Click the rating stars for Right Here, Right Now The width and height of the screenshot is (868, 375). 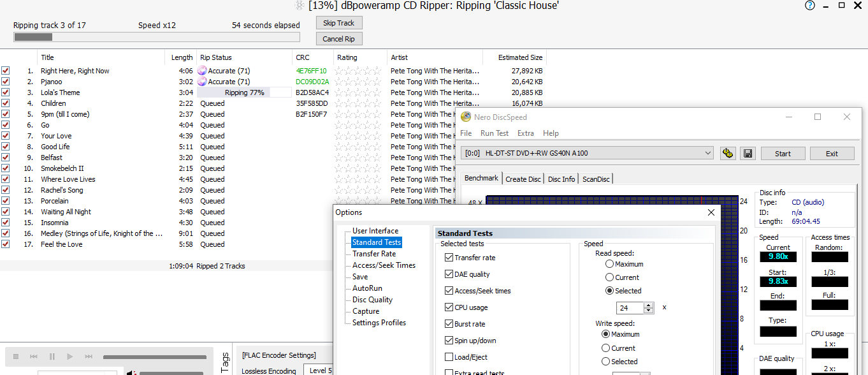coord(359,71)
